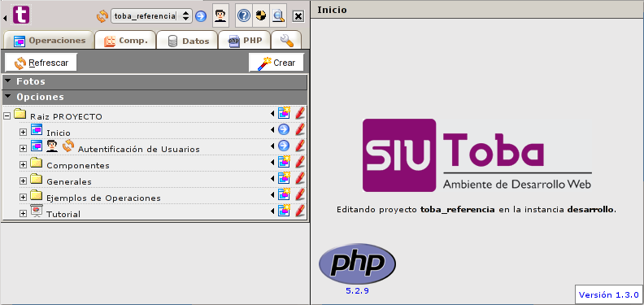Select Generales folder in the tree
Image resolution: width=644 pixels, height=305 pixels.
coord(69,181)
